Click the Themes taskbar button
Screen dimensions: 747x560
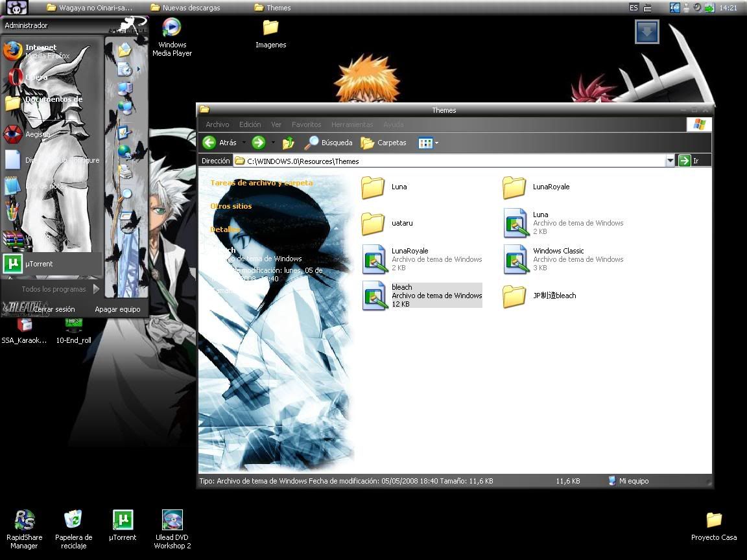pos(272,8)
